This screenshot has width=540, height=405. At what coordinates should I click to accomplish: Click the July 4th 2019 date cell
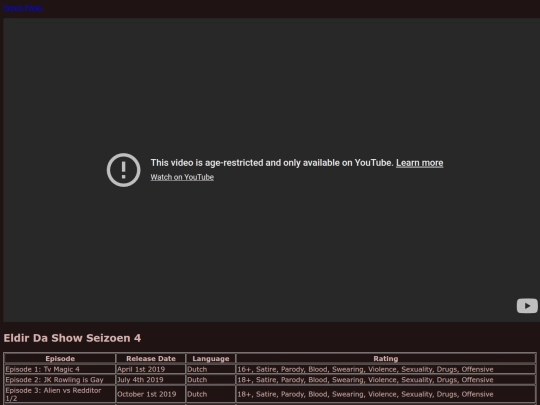[151, 380]
